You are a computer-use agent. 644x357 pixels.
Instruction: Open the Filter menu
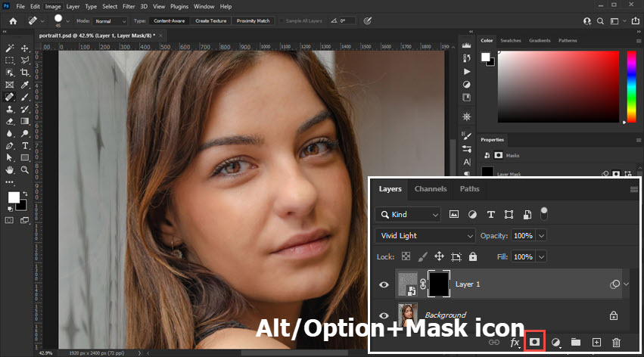pyautogui.click(x=129, y=7)
